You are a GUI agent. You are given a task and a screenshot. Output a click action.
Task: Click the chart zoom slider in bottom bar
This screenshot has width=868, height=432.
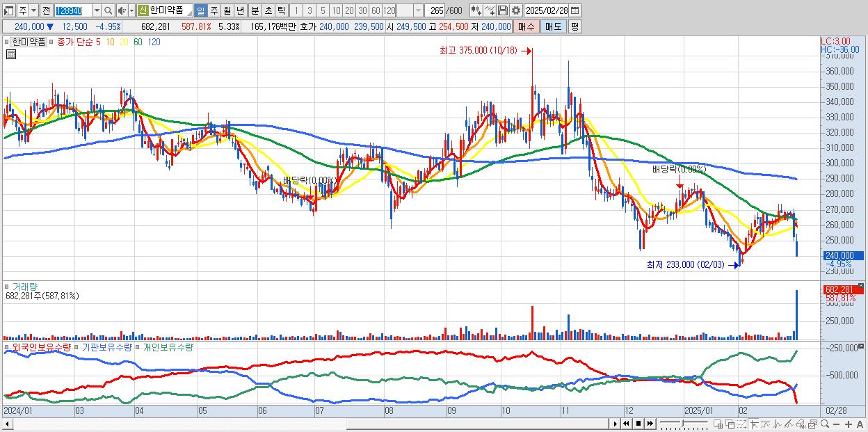(x=684, y=424)
